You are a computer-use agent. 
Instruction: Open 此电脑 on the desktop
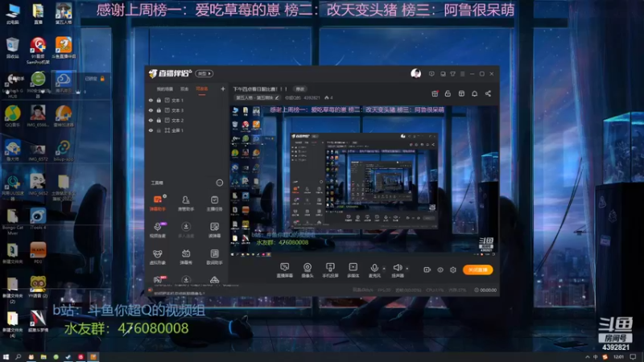[13, 14]
